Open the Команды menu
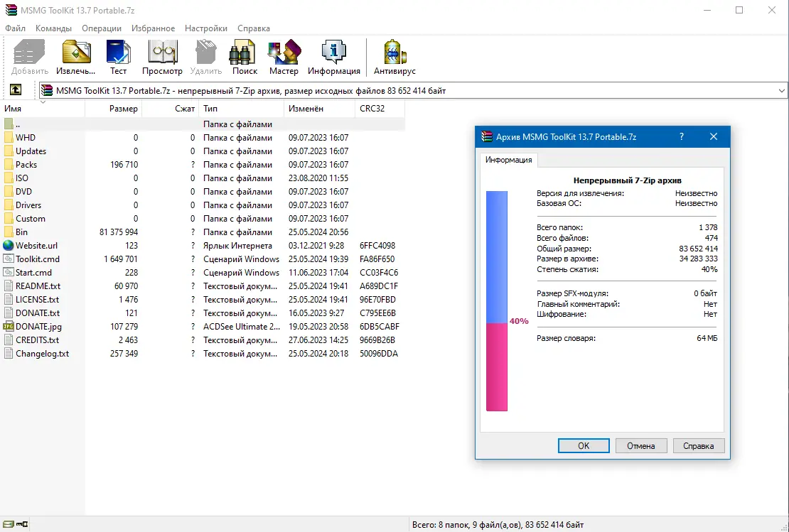 point(53,28)
